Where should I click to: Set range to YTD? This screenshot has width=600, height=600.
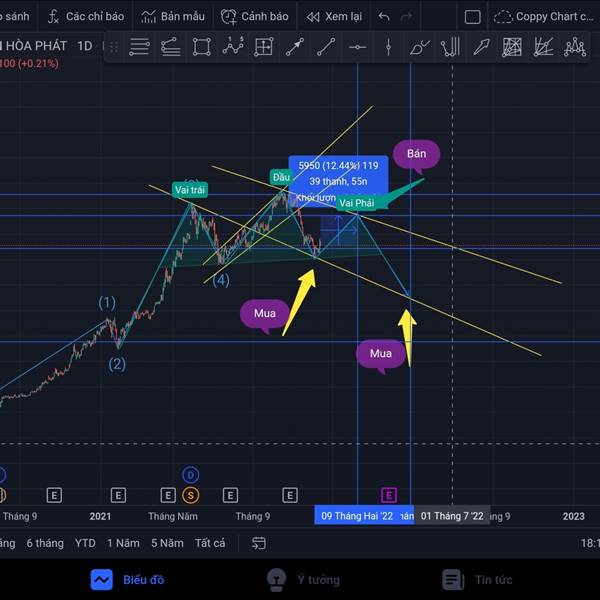85,543
